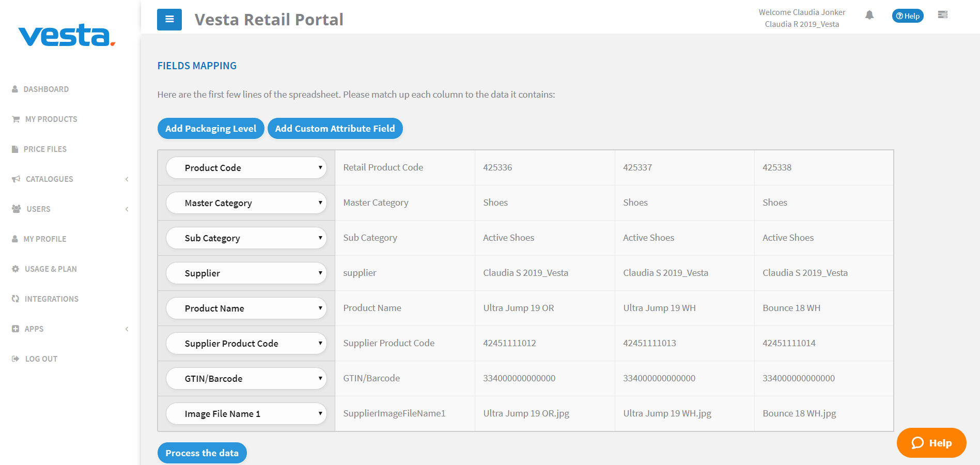Click the Retail Product Code cell
The height and width of the screenshot is (465, 980).
(405, 167)
